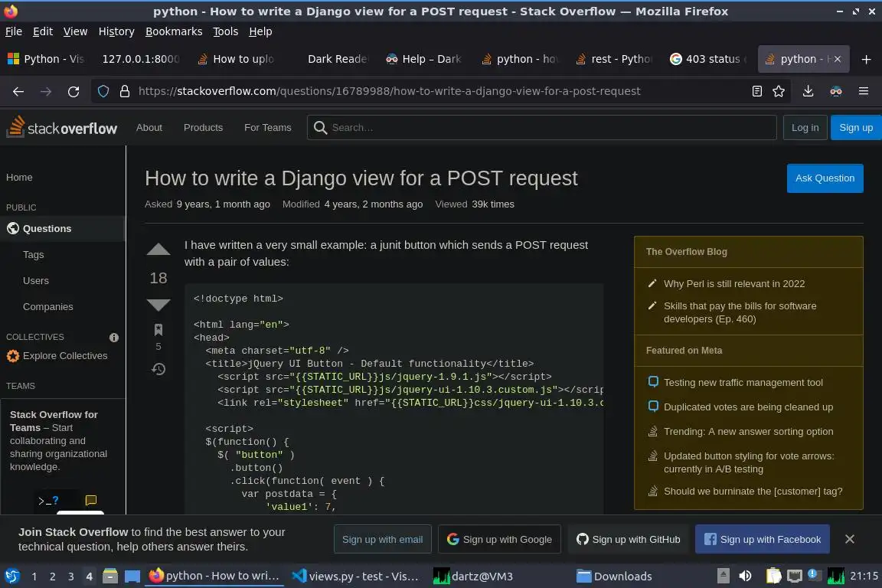Sign up with Facebook
Image resolution: width=882 pixels, height=588 pixels.
point(763,539)
